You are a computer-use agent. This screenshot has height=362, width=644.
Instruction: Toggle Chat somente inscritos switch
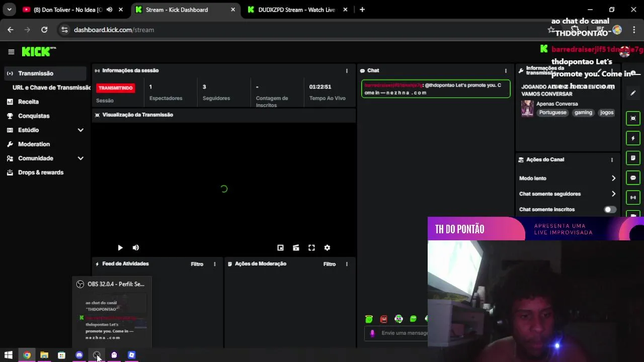(x=610, y=210)
